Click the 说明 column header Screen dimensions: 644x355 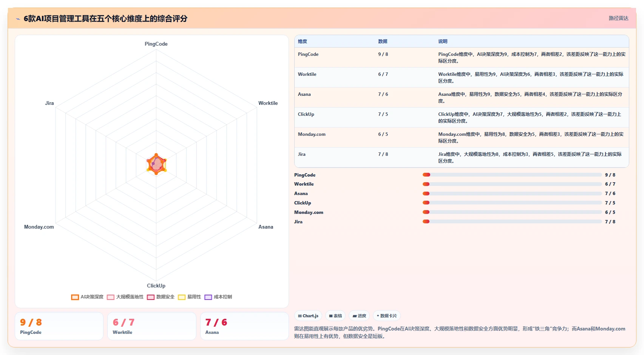click(x=443, y=41)
